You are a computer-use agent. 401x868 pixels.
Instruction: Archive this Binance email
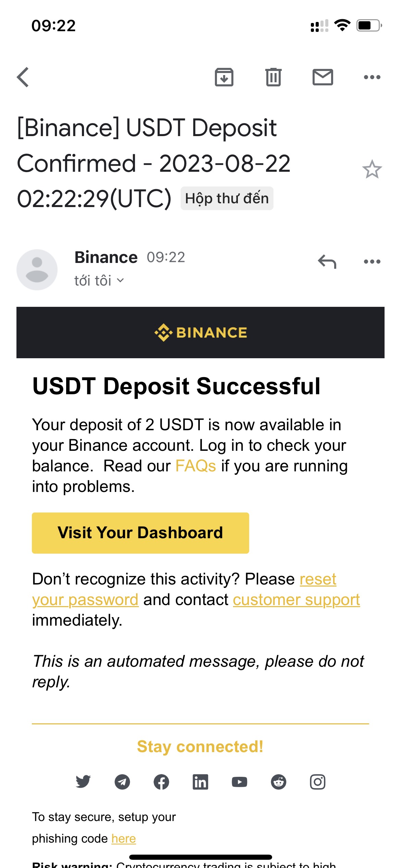point(224,77)
